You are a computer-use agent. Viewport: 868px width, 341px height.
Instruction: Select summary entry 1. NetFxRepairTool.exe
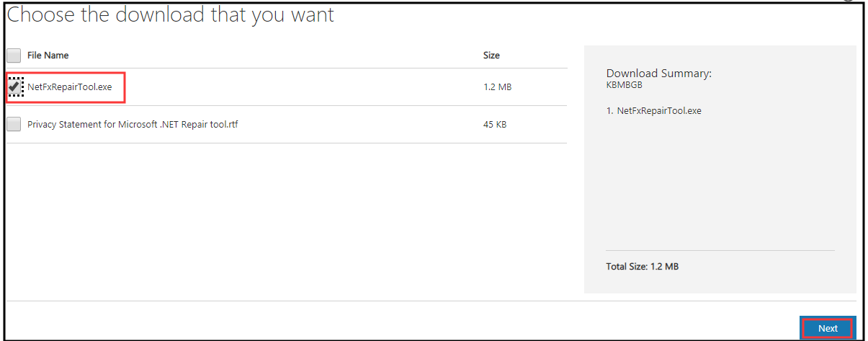(x=653, y=111)
